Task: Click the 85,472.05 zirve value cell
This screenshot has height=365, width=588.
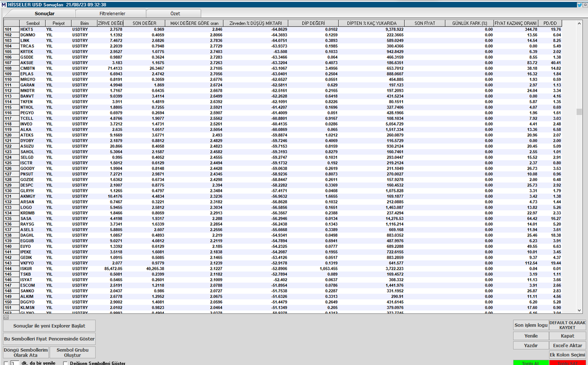Action: pyautogui.click(x=110, y=269)
